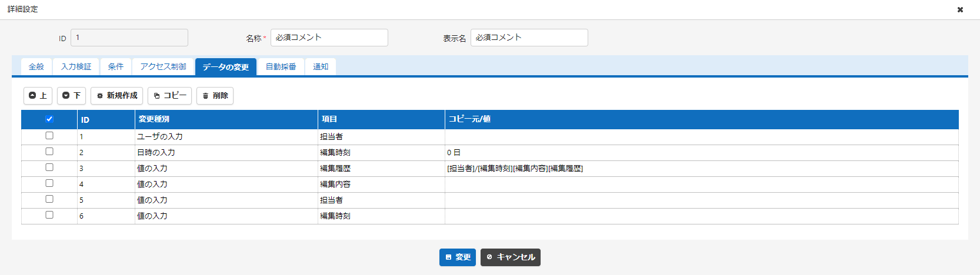Click the 削除 button
Screen dimensions: 980x275
click(215, 96)
